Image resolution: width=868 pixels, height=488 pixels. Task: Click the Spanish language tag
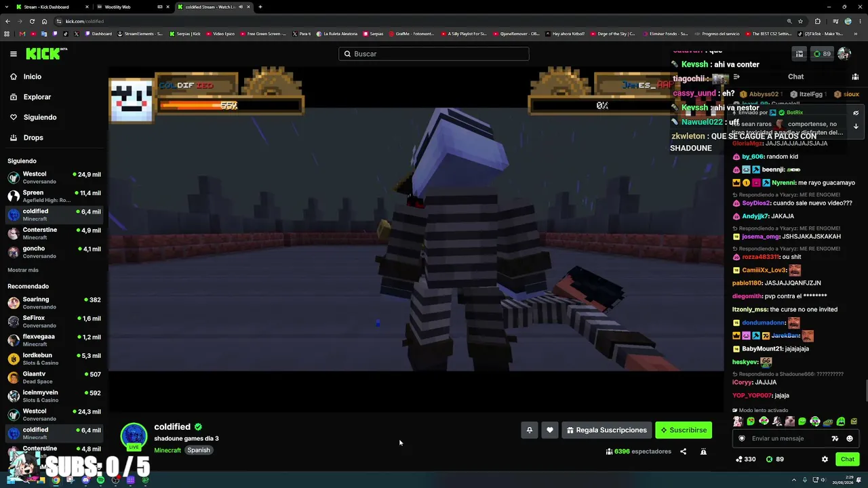coord(199,450)
